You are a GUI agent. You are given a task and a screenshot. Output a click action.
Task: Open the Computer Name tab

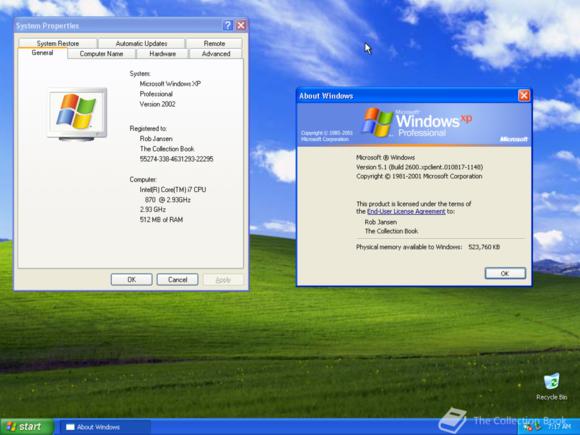coord(101,54)
